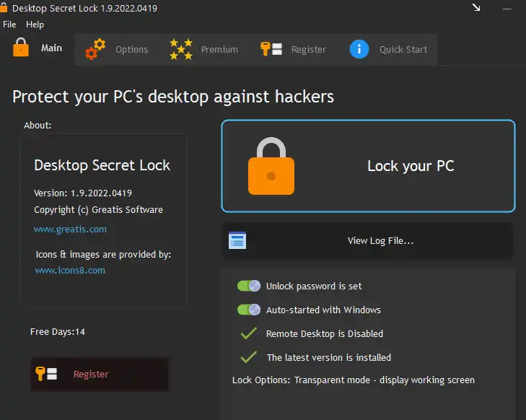Viewport: 526px width, 420px height.
Task: Click the large orange padlock icon
Action: pyautogui.click(x=271, y=166)
